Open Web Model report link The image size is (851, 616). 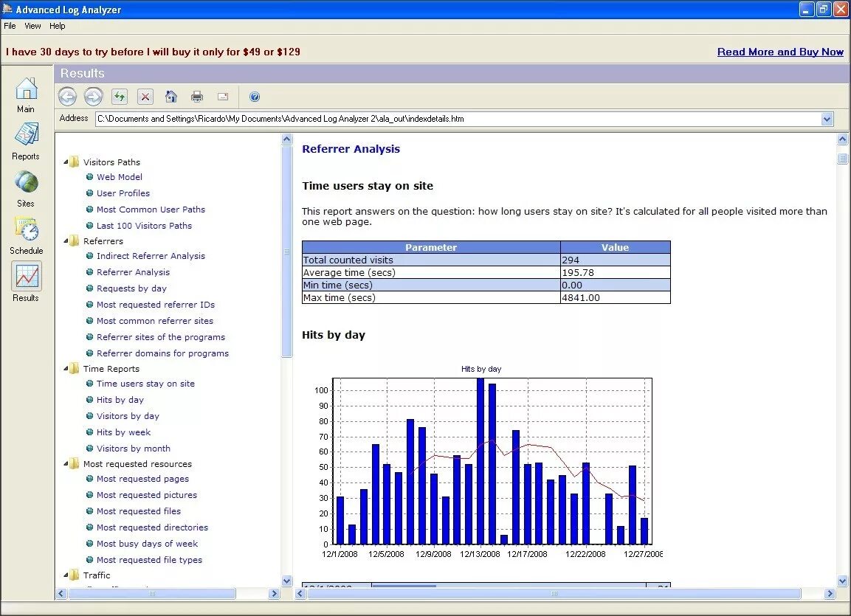[120, 177]
